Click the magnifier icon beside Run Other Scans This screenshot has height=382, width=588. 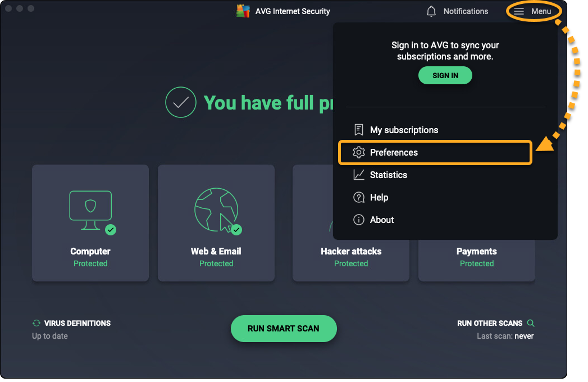tap(531, 323)
